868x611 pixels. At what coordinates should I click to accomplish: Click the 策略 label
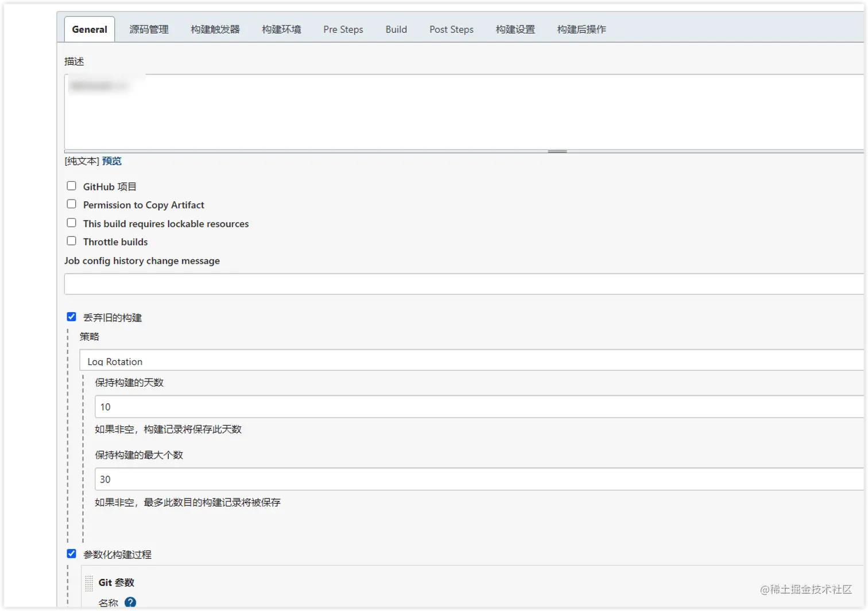(x=89, y=337)
